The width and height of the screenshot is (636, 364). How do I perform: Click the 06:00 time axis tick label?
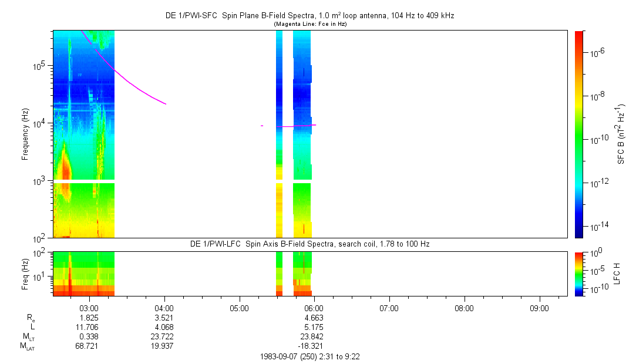pos(314,308)
